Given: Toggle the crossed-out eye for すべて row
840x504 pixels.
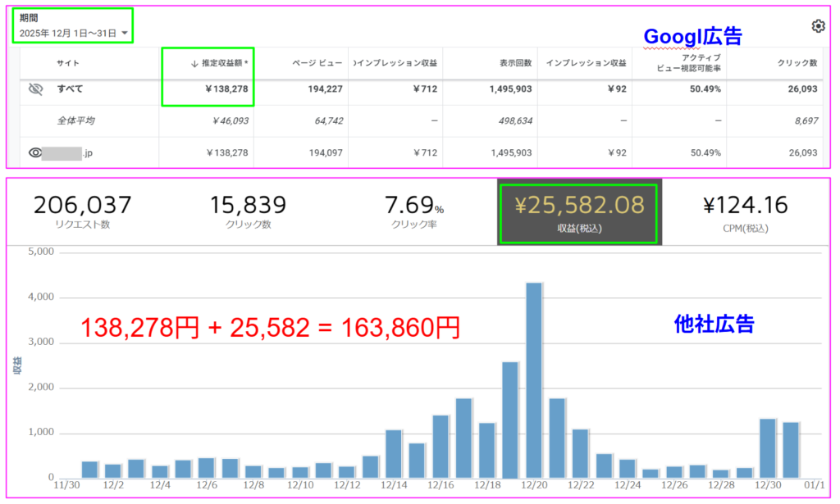Looking at the screenshot, I should 35,89.
